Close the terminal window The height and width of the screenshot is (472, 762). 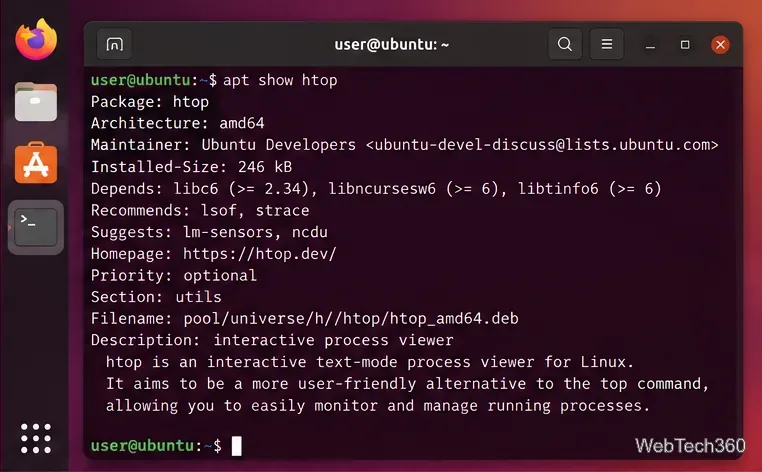pos(720,45)
